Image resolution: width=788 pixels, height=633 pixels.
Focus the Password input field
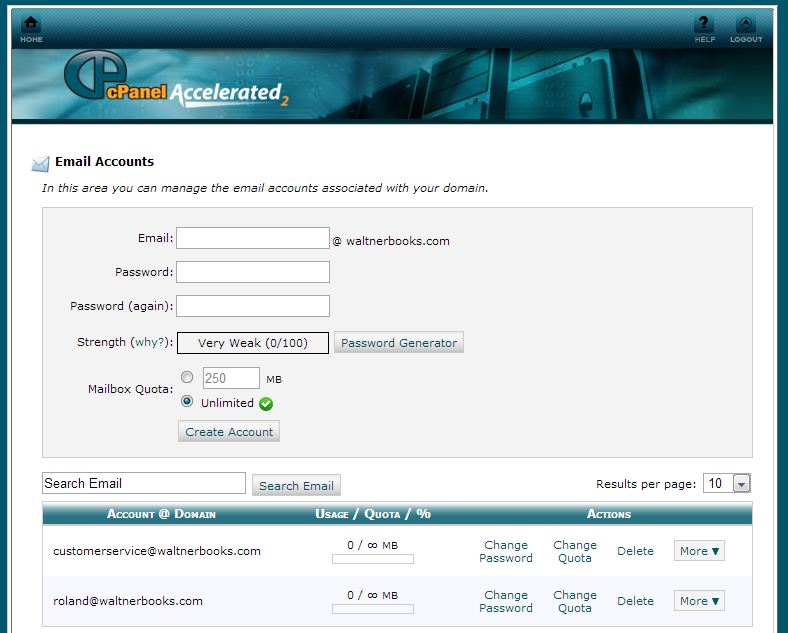coord(253,272)
